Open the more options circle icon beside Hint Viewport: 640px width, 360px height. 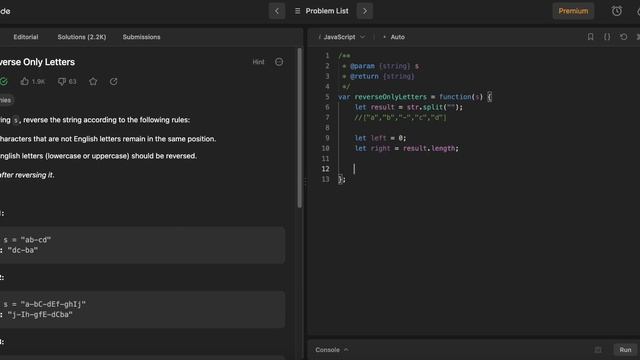(279, 62)
